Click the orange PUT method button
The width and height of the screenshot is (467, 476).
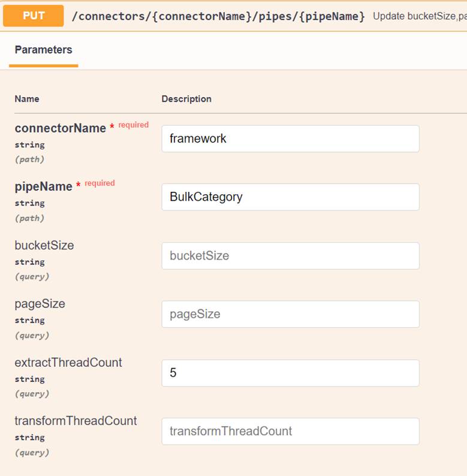point(34,16)
